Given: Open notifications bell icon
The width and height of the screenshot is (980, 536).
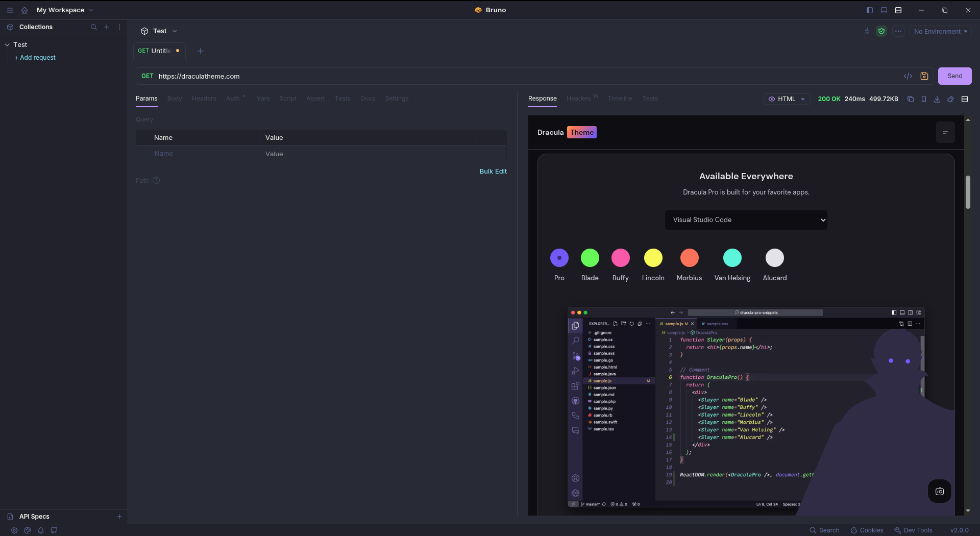Looking at the screenshot, I should click(41, 530).
